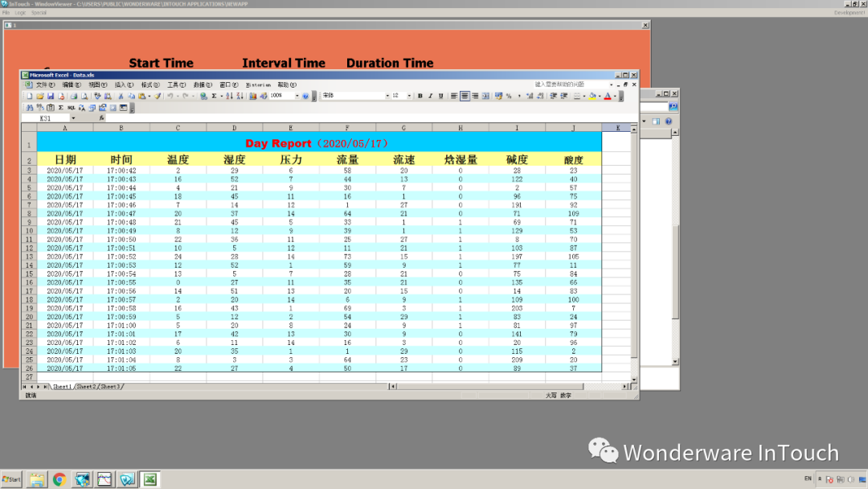Toggle Bold formatting on the selection
This screenshot has width=868, height=489.
[x=420, y=97]
